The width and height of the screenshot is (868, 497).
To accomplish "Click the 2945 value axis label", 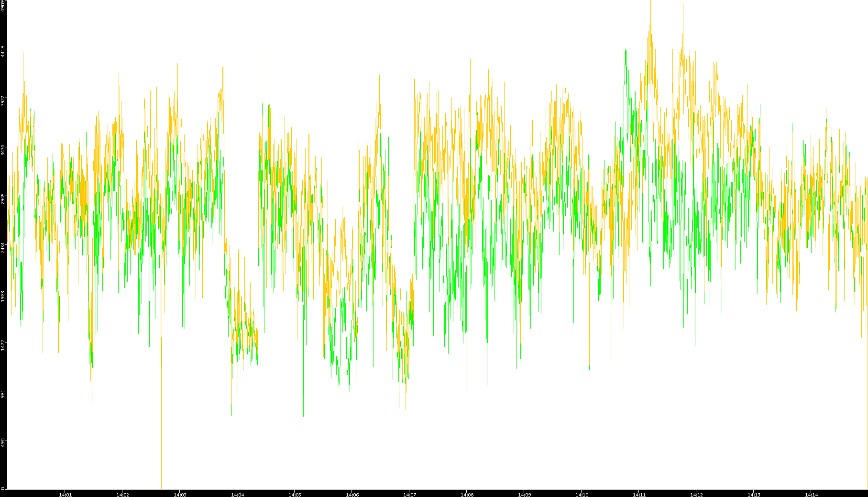I will [3, 199].
